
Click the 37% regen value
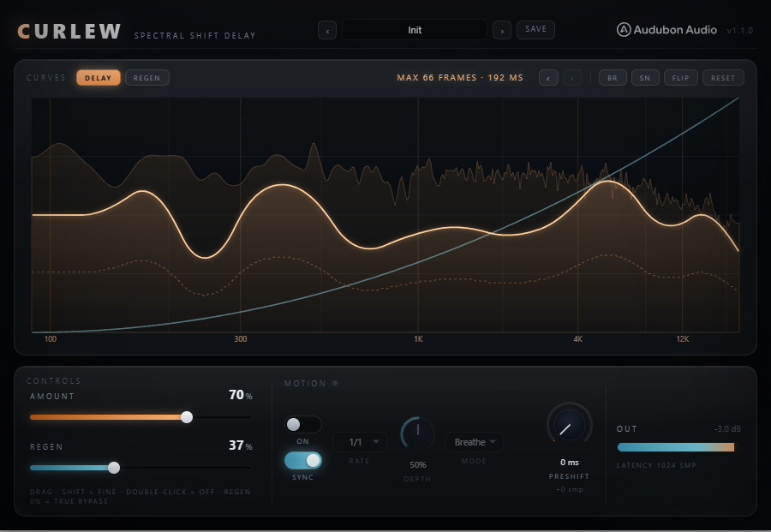tap(241, 445)
